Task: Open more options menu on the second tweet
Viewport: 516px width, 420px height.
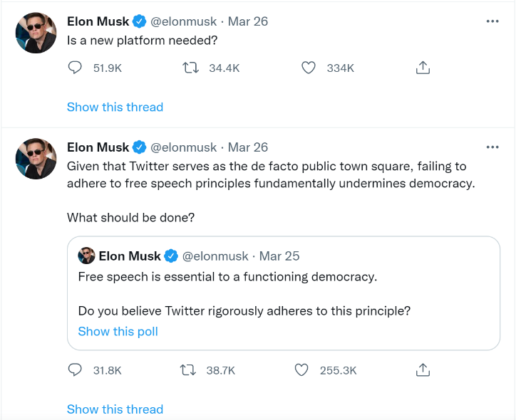Action: pyautogui.click(x=492, y=147)
